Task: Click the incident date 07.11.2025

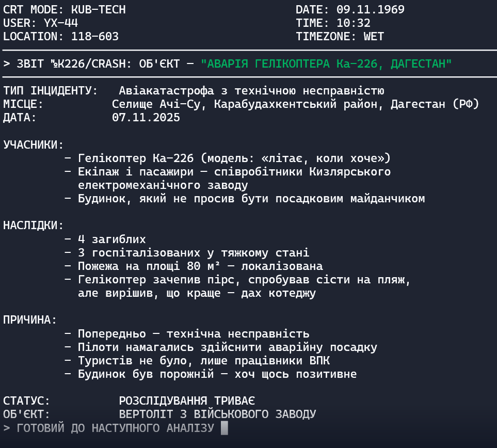Action: pos(146,118)
